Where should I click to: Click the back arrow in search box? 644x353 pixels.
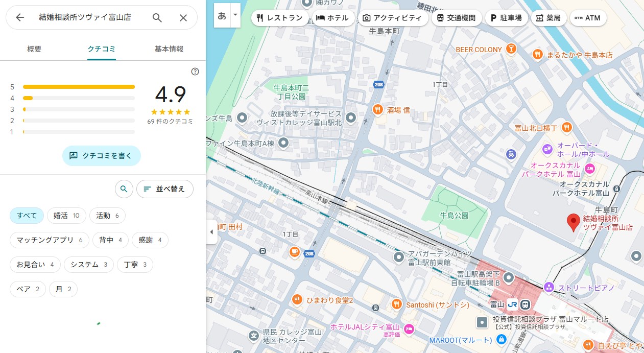click(20, 17)
